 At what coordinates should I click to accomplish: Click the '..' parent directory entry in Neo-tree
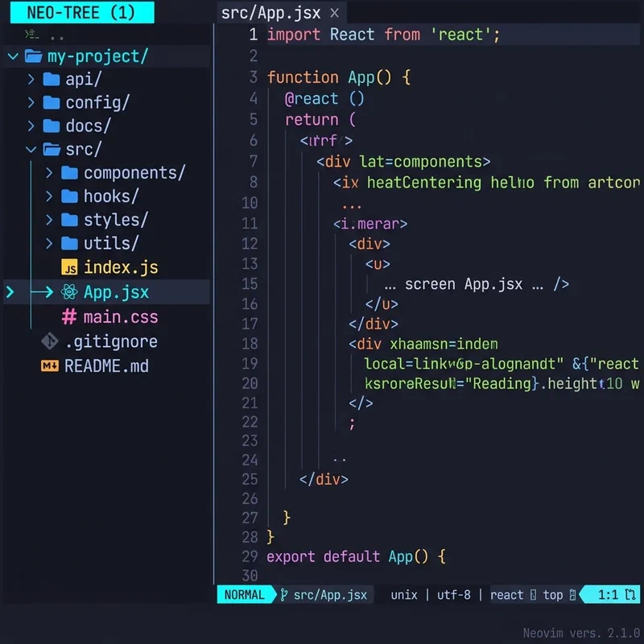57,38
